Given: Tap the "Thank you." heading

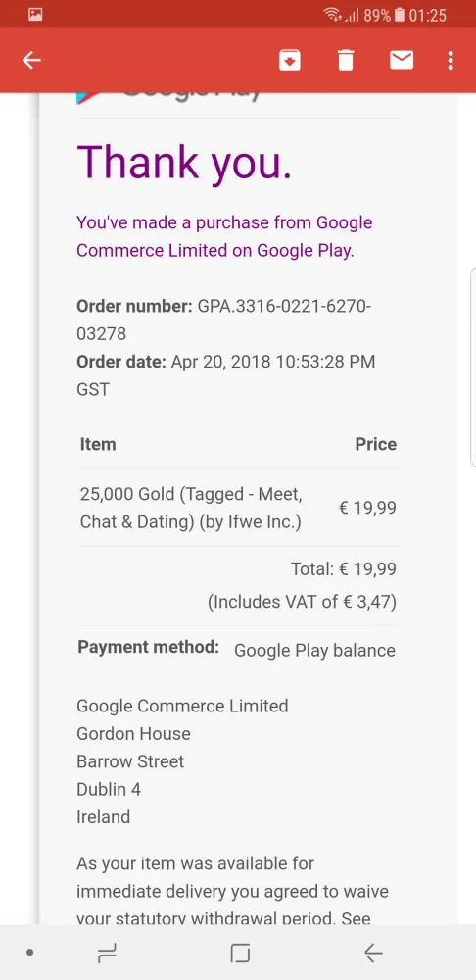Looking at the screenshot, I should [x=184, y=162].
